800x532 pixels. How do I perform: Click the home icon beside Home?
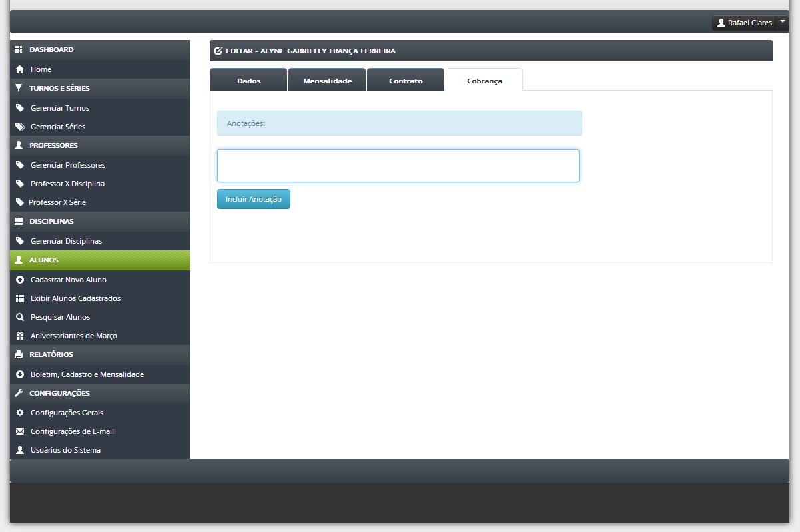click(x=19, y=69)
